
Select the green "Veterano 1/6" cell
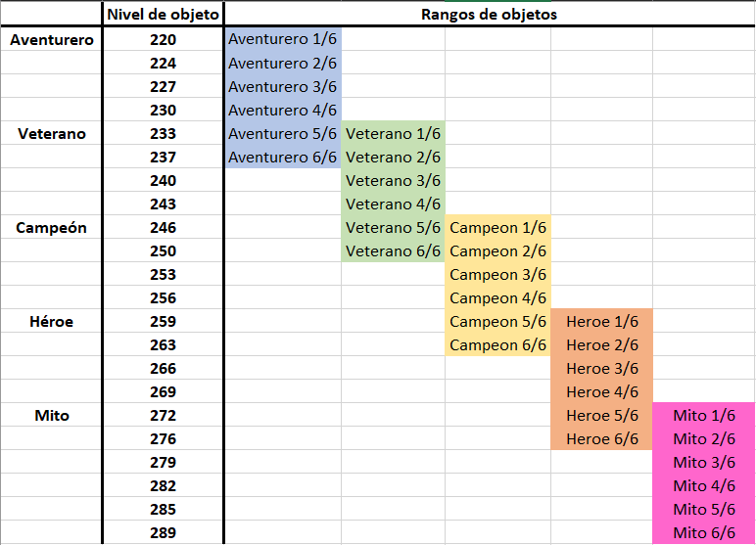point(394,134)
